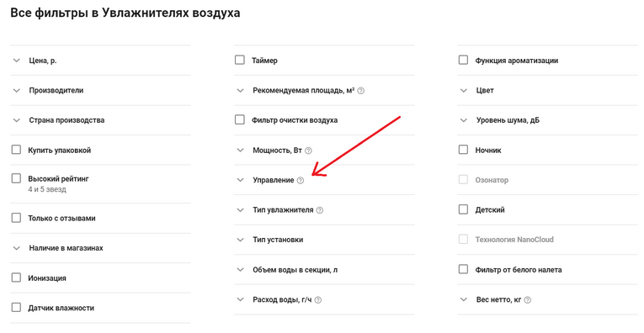644x333 pixels.
Task: Expand the Производители filter chevron
Action: [17, 90]
